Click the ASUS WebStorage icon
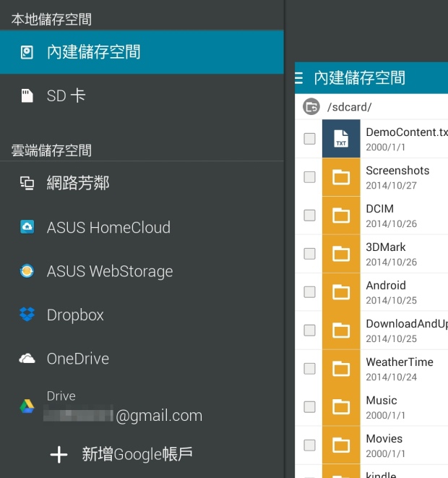Screen dimensions: 448x478 coord(27,270)
